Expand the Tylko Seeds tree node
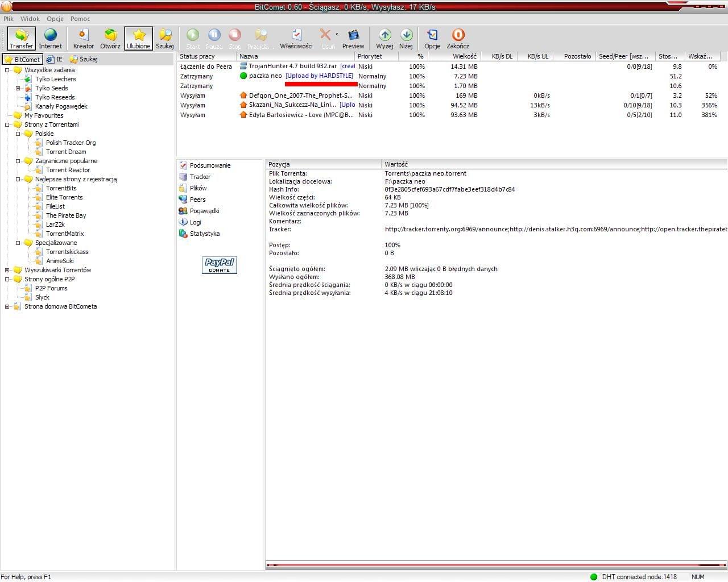This screenshot has width=728, height=582. tap(18, 88)
